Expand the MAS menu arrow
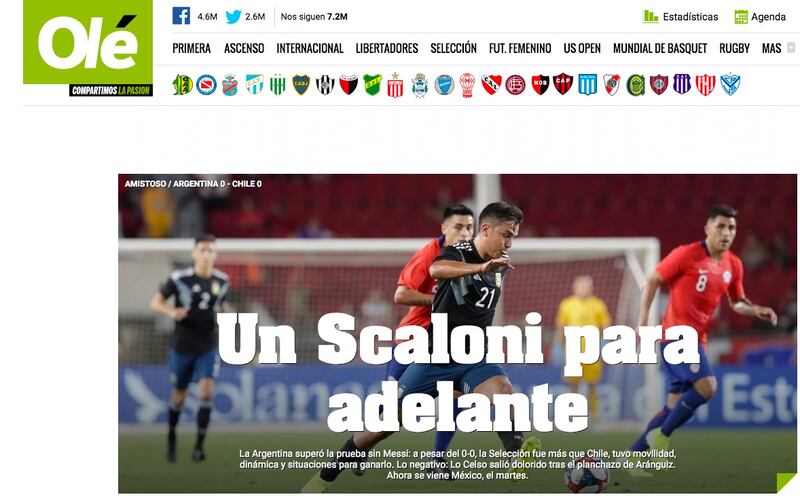Image resolution: width=800 pixels, height=499 pixels. click(x=791, y=48)
